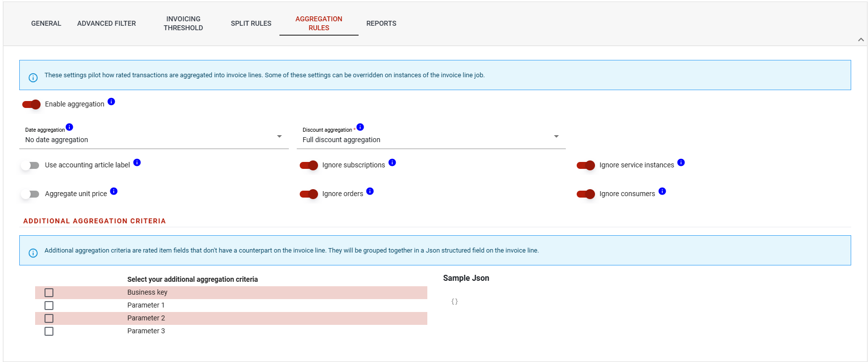Image resolution: width=868 pixels, height=362 pixels.
Task: Click info icon beside Ignore service instances
Action: 681,162
